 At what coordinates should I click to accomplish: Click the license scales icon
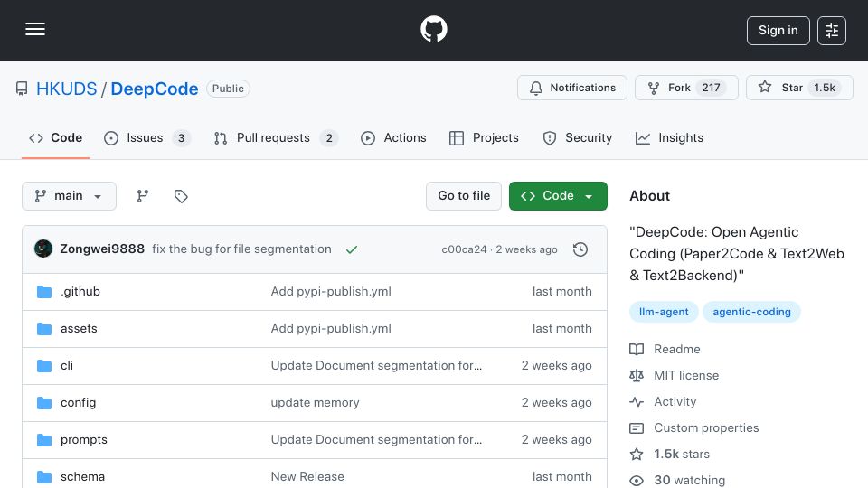pos(637,376)
